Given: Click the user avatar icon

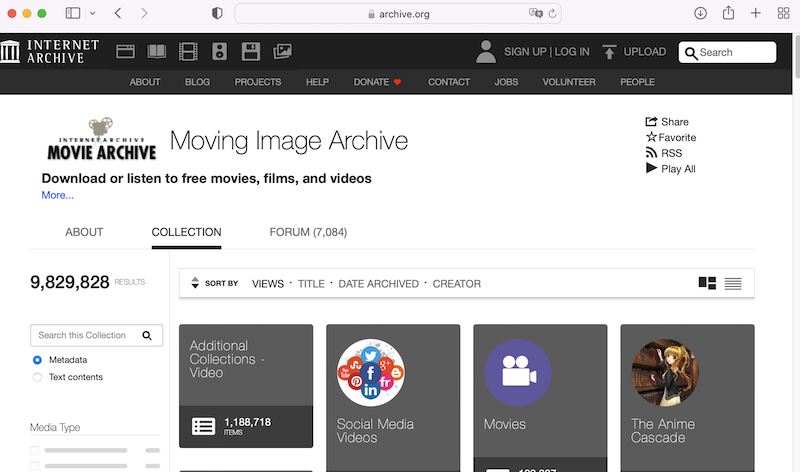Looking at the screenshot, I should tap(486, 52).
